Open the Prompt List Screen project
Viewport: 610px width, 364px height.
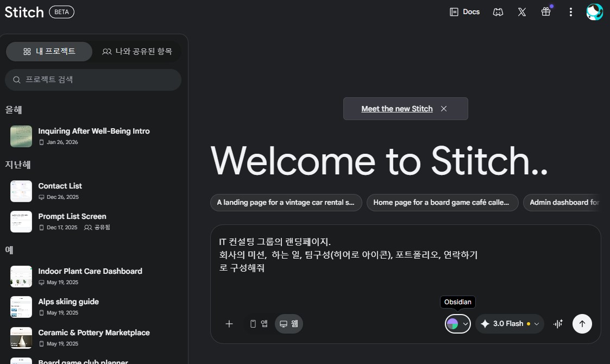94,221
